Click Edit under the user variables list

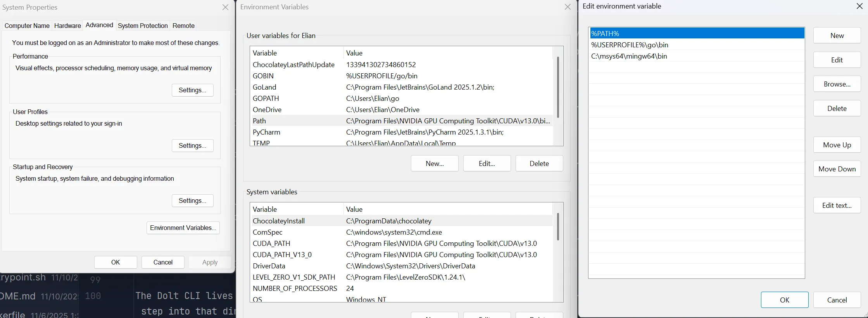coord(487,163)
